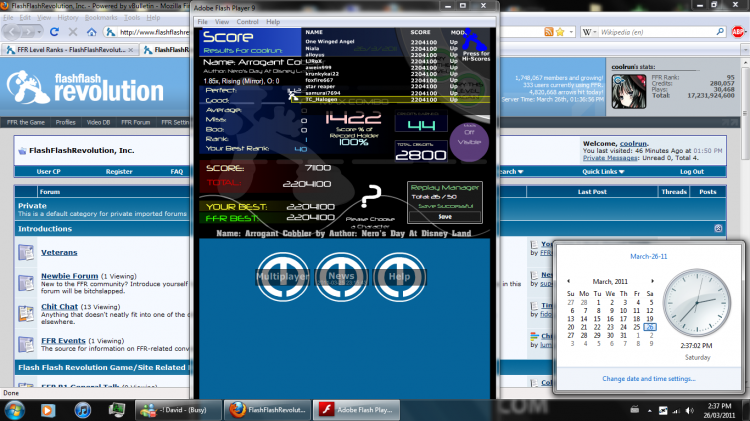Screen dimensions: 750x421
Task: Open the Veterans forum link
Action: tap(59, 252)
